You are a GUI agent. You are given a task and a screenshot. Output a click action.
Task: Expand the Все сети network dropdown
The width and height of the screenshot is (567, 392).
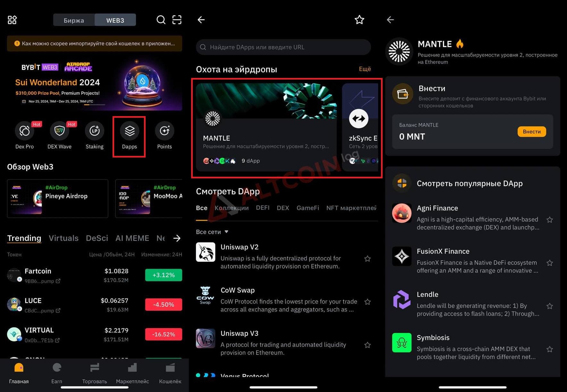coord(212,232)
